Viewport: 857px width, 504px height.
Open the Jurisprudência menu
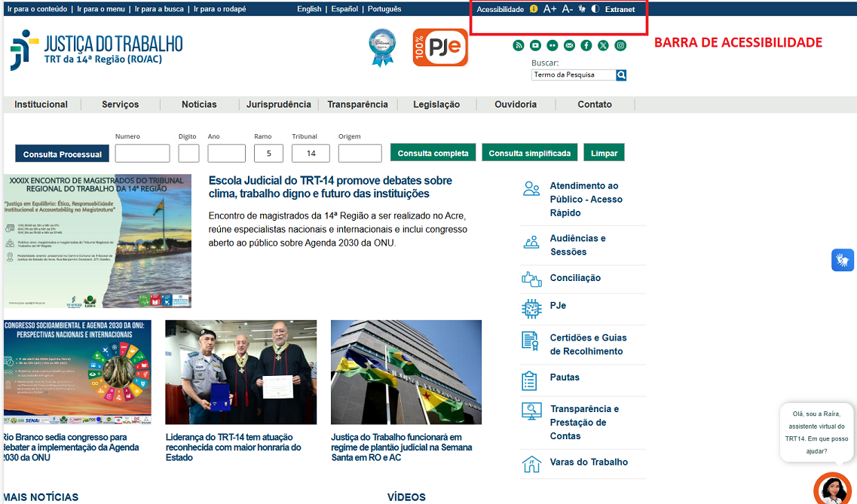pyautogui.click(x=278, y=105)
